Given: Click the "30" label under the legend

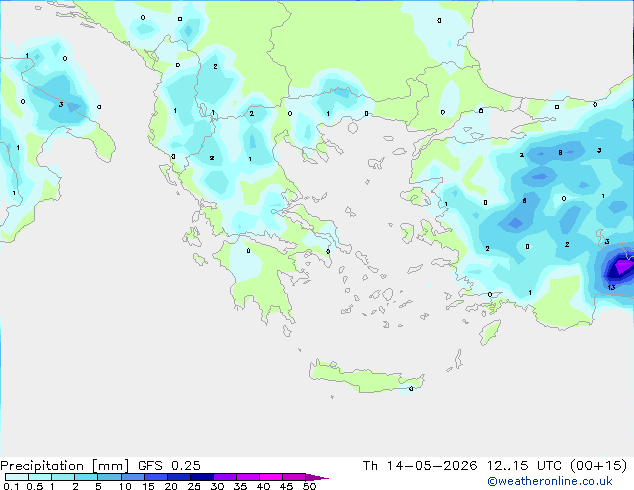Looking at the screenshot, I should coord(217,486).
